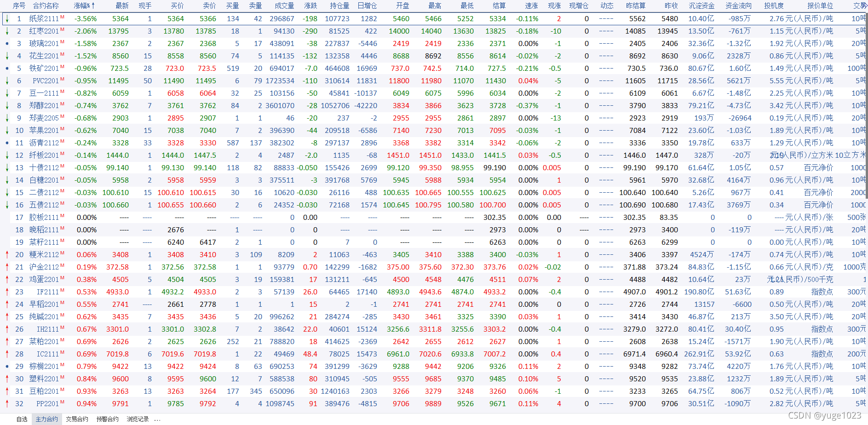868x425 pixels.
Task: Open the 浏览记录 tab
Action: coord(138,419)
